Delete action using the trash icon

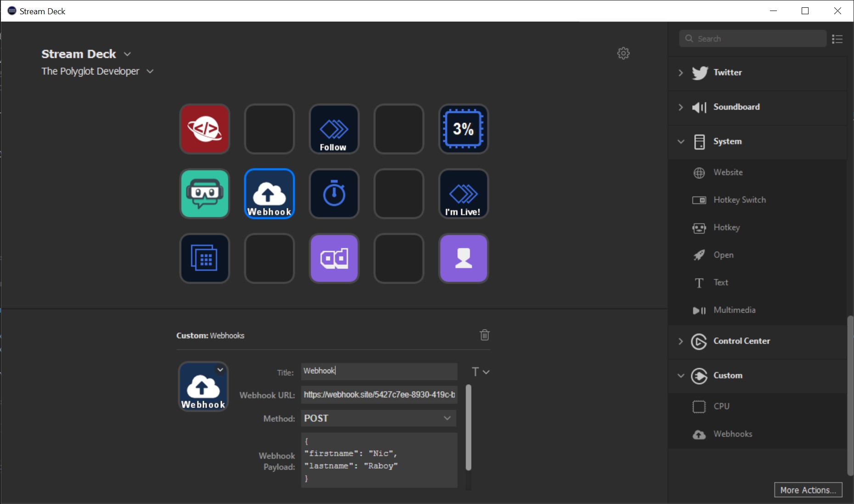pyautogui.click(x=484, y=335)
